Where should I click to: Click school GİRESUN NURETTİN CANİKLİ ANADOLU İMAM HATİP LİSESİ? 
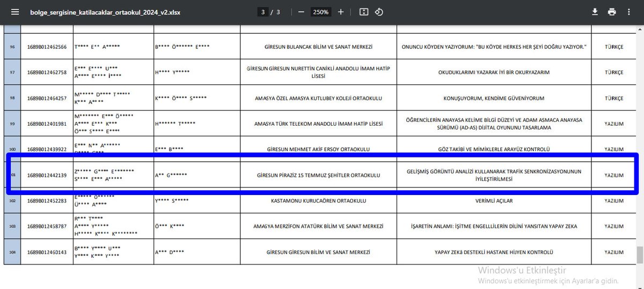click(x=318, y=73)
